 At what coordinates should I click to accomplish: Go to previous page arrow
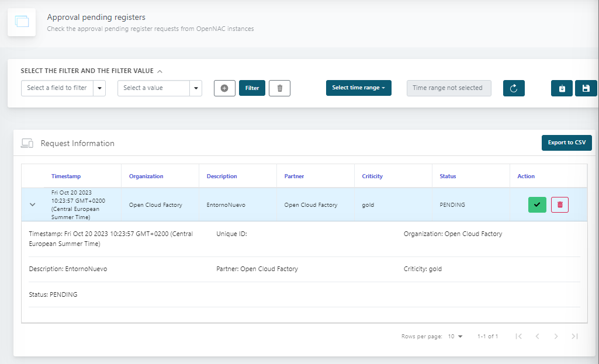click(x=537, y=337)
